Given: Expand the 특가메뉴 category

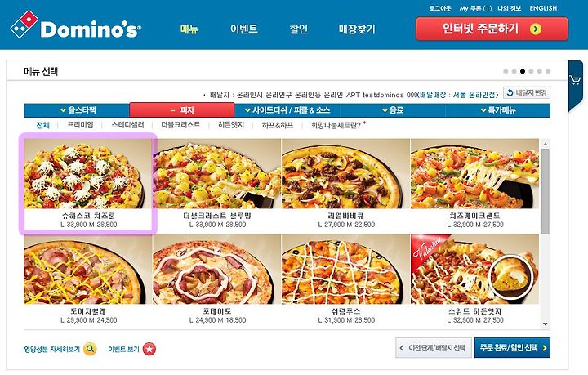Looking at the screenshot, I should [x=498, y=110].
